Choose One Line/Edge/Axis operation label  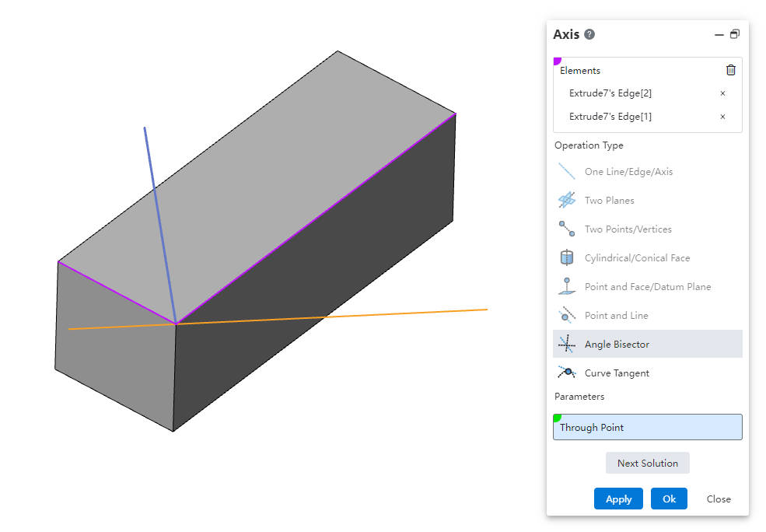coord(628,171)
